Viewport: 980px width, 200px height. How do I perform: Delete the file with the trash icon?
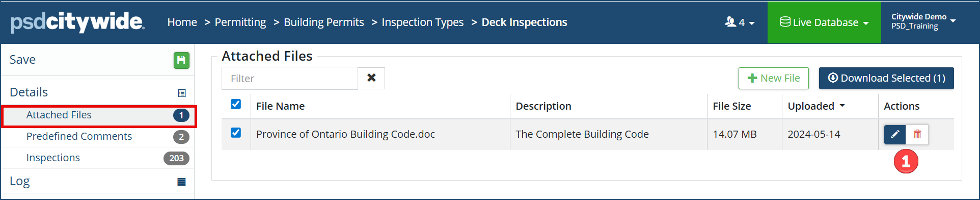coord(917,135)
